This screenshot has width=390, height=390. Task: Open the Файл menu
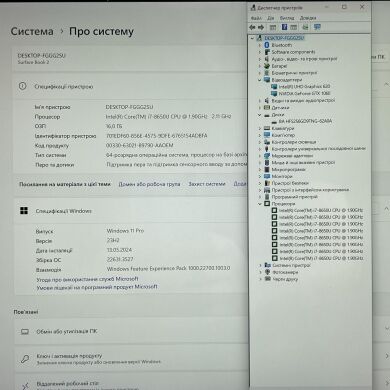pos(256,18)
